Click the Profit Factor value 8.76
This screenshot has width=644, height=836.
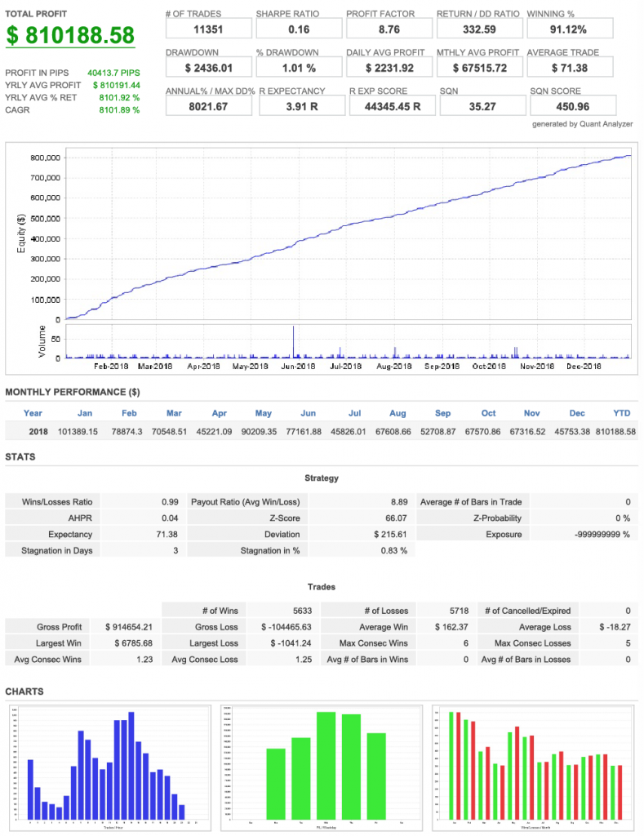pos(389,29)
